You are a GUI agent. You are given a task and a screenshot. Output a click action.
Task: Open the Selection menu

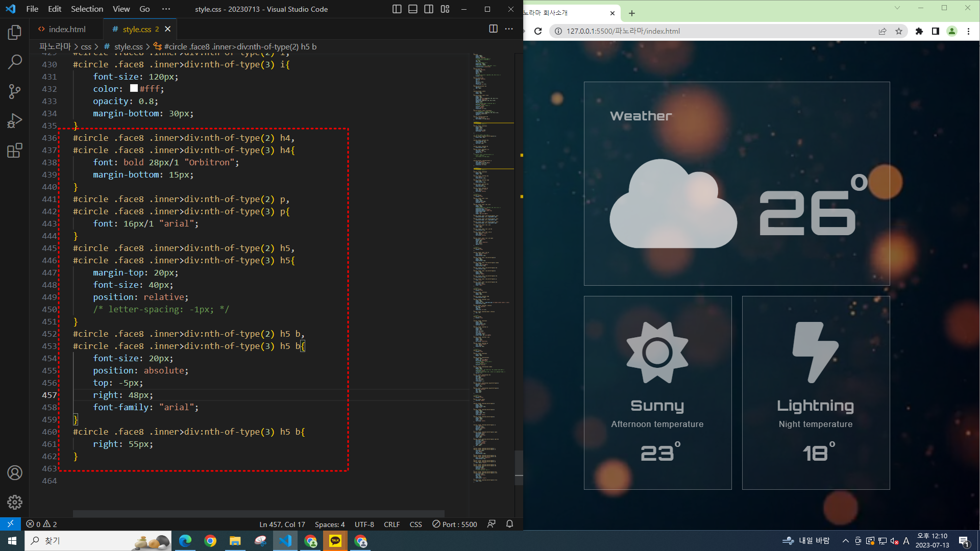(87, 9)
